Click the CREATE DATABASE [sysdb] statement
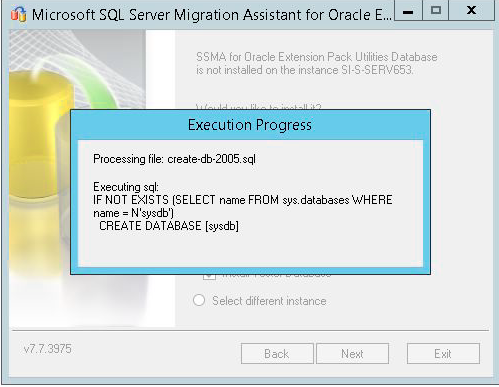The width and height of the screenshot is (499, 387). tap(169, 226)
